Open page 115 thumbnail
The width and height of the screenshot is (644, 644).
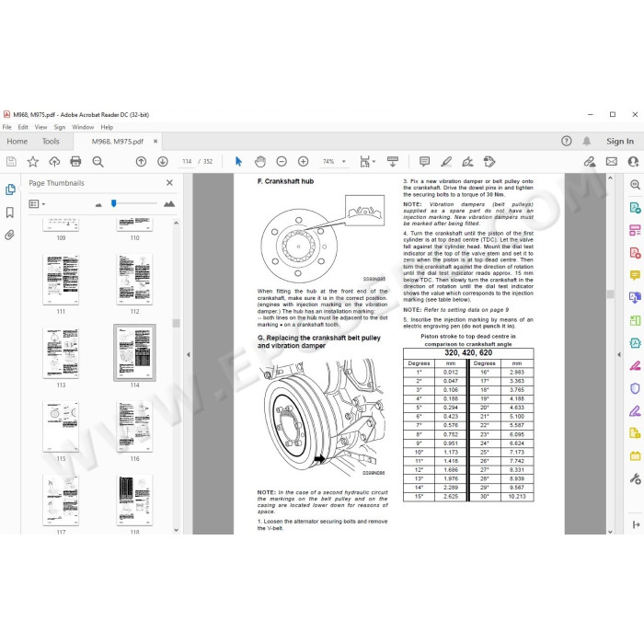(x=61, y=426)
